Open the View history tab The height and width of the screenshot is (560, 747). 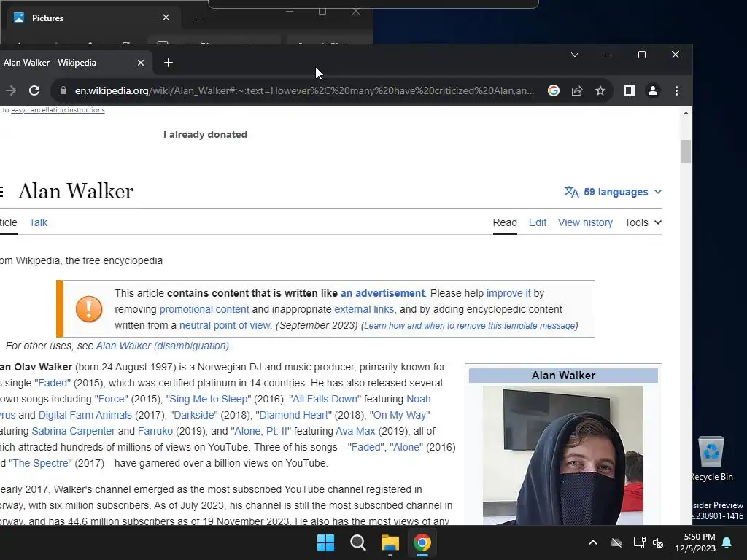[585, 222]
